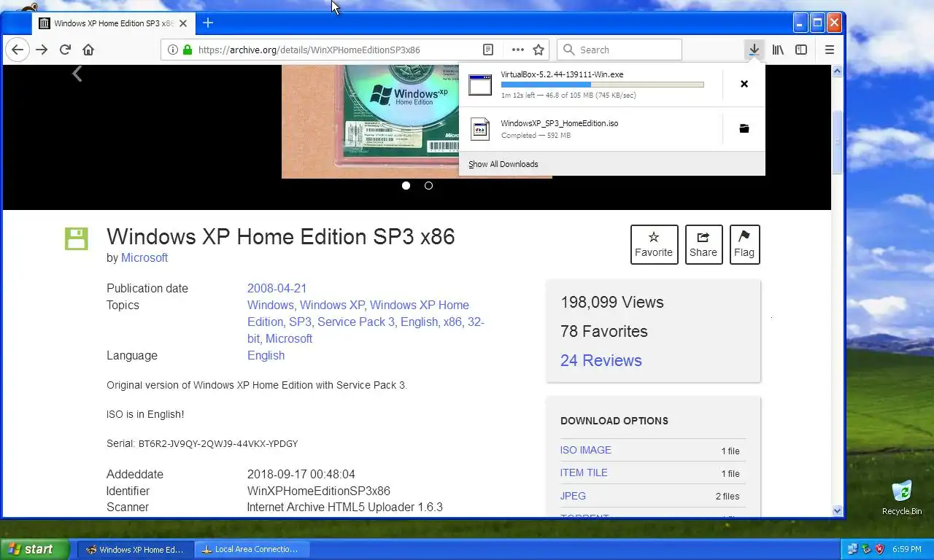Screen dimensions: 934x560
Task: Click the red security shield tray icon
Action: pos(880,549)
